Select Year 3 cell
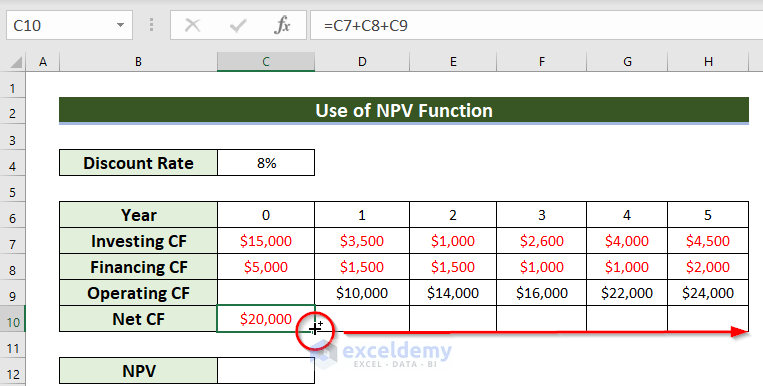 pos(542,215)
